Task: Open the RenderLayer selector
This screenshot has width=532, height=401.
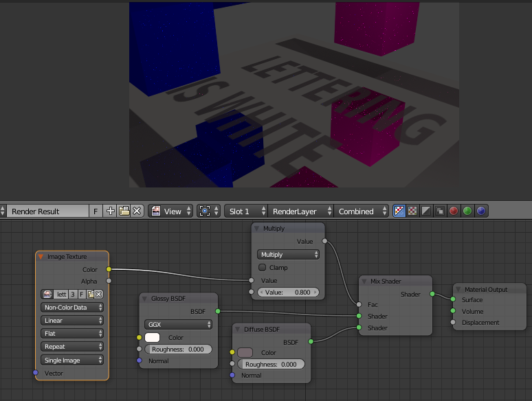Action: [296, 211]
